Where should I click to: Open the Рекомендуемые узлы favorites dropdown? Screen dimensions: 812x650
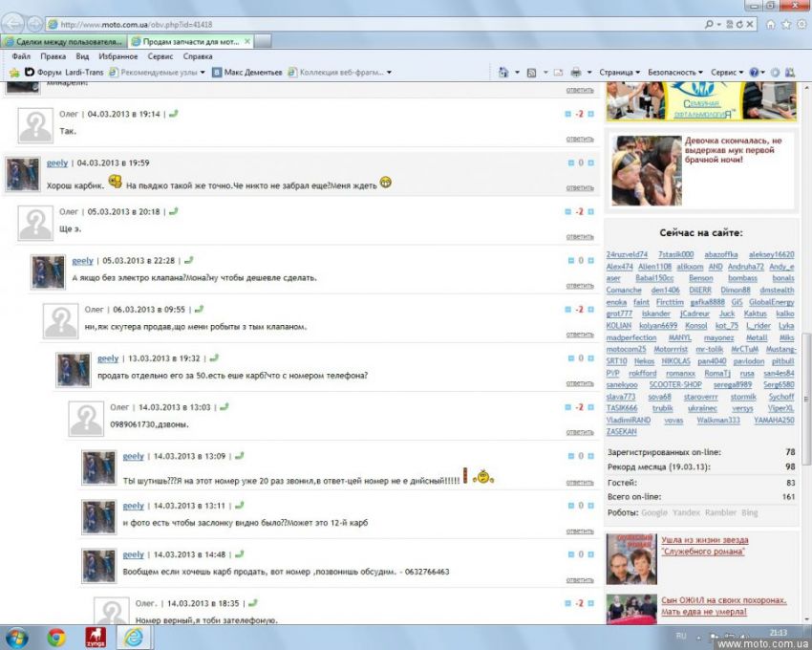pos(158,73)
